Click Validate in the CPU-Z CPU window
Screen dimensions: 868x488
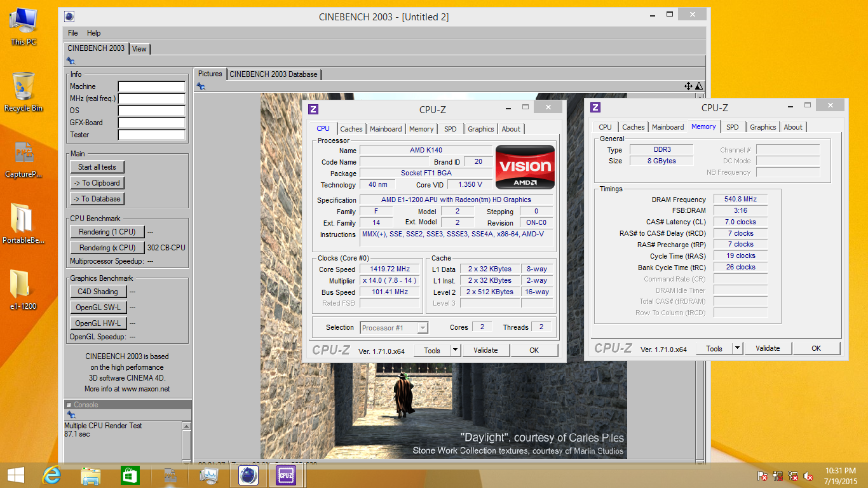click(x=485, y=350)
